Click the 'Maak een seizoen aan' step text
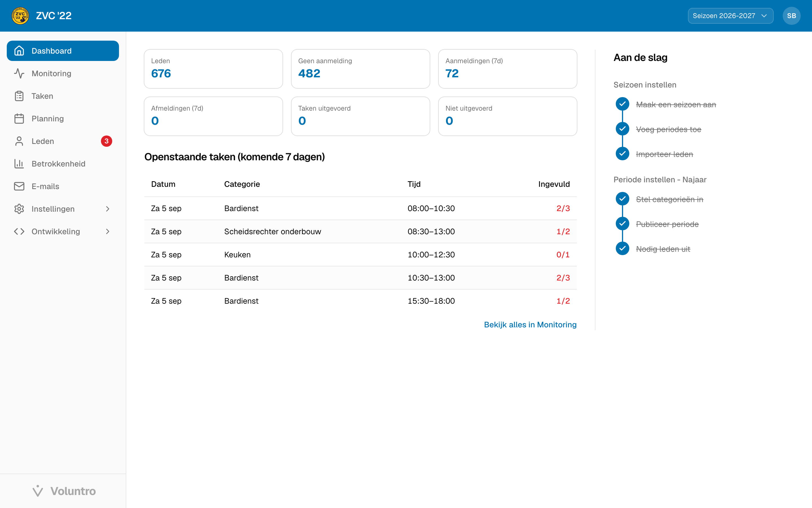 676,104
